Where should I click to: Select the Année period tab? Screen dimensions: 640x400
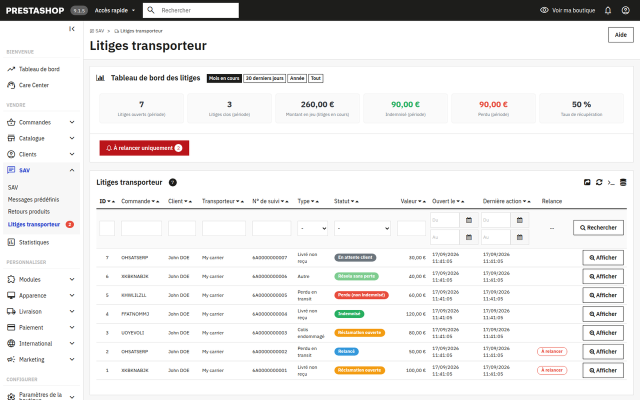(297, 78)
